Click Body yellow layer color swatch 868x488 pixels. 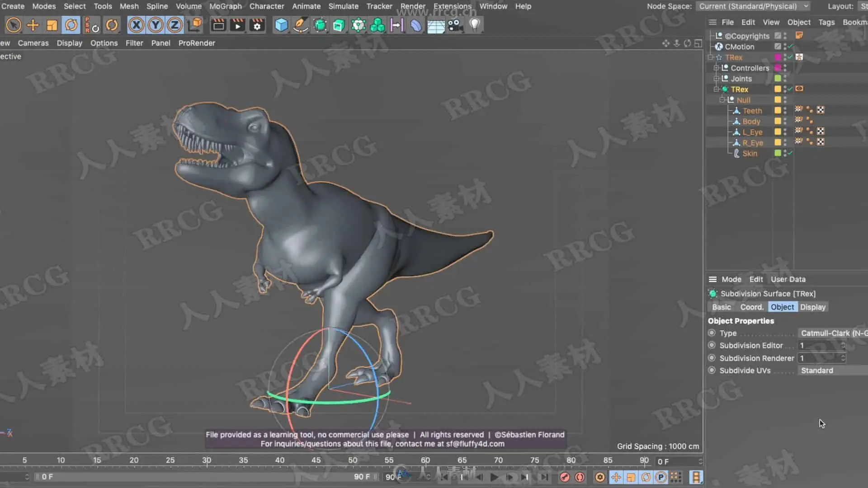(x=778, y=121)
